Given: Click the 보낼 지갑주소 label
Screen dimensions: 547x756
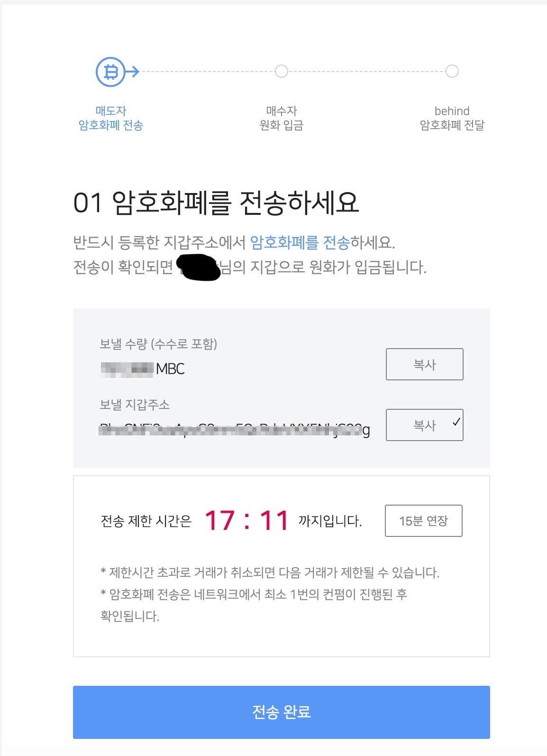Looking at the screenshot, I should coord(135,405).
